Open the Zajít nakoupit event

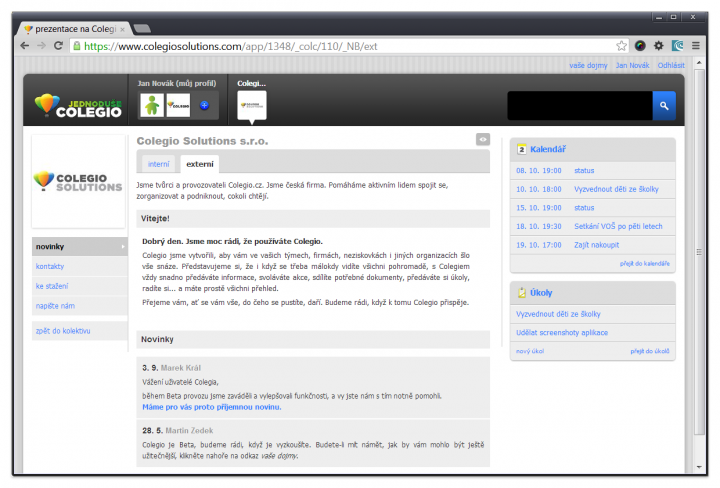pyautogui.click(x=596, y=245)
